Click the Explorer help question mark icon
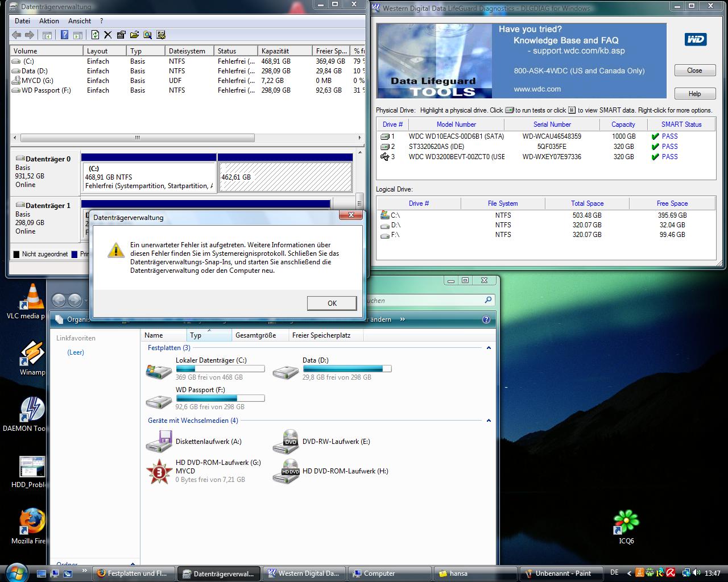Screen dimensions: 728x582 pos(486,319)
